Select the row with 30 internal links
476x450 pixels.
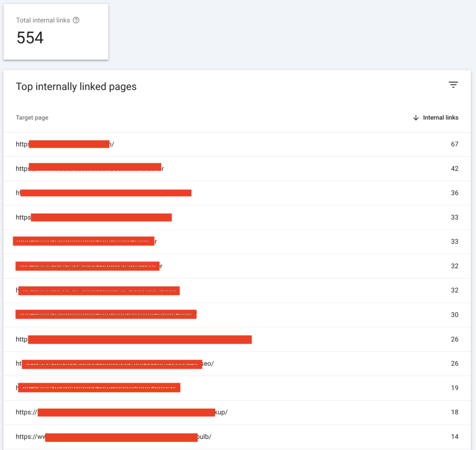[x=106, y=314]
